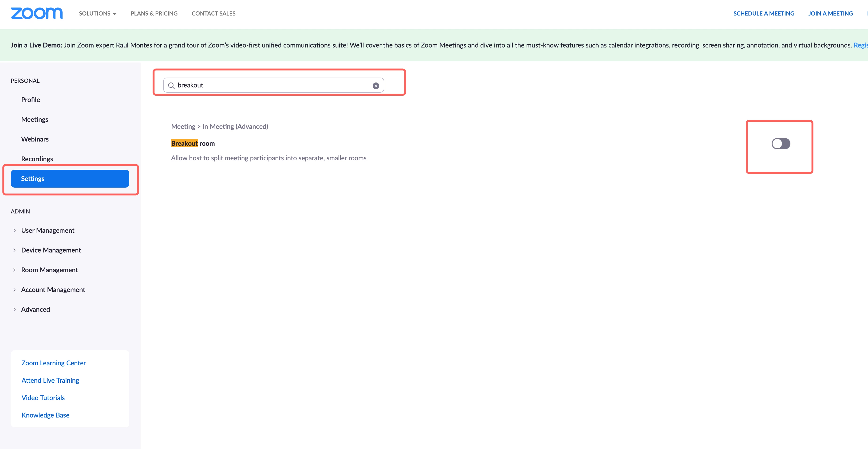Expand the Advanced admin section
The width and height of the screenshot is (868, 449).
pos(35,310)
